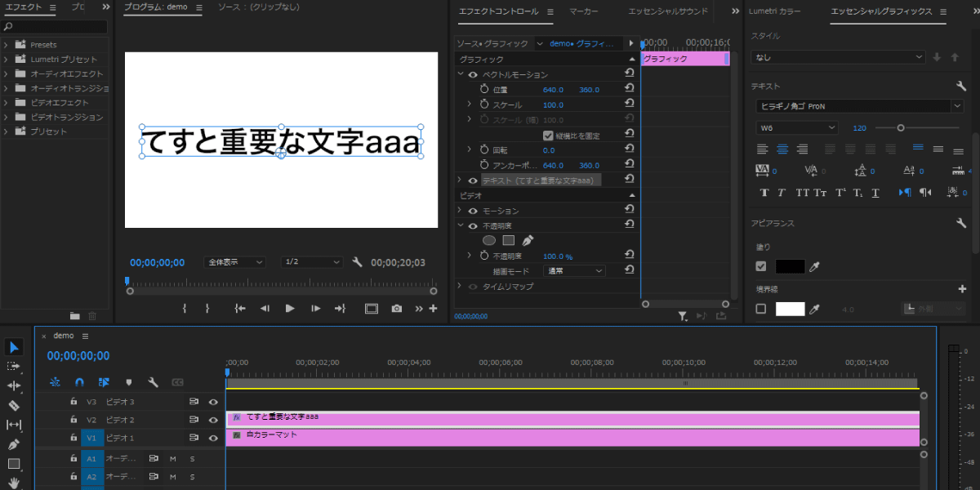Switch to the Lumetri カラー tab
This screenshot has height=490, width=980.
(x=774, y=11)
